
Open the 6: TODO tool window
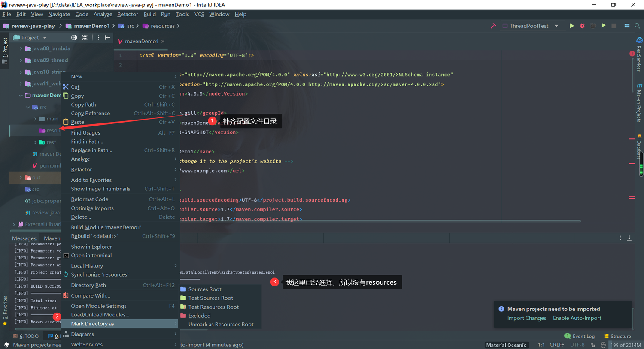[26, 336]
